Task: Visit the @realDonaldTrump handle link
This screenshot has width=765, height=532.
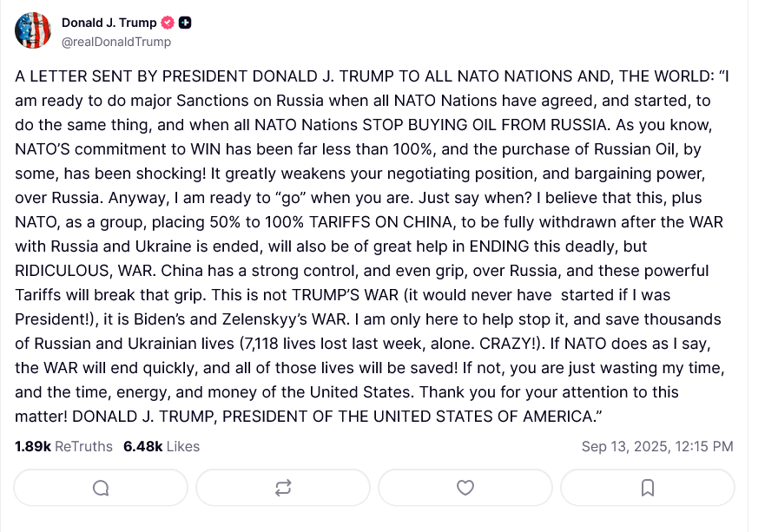Action: [x=116, y=42]
